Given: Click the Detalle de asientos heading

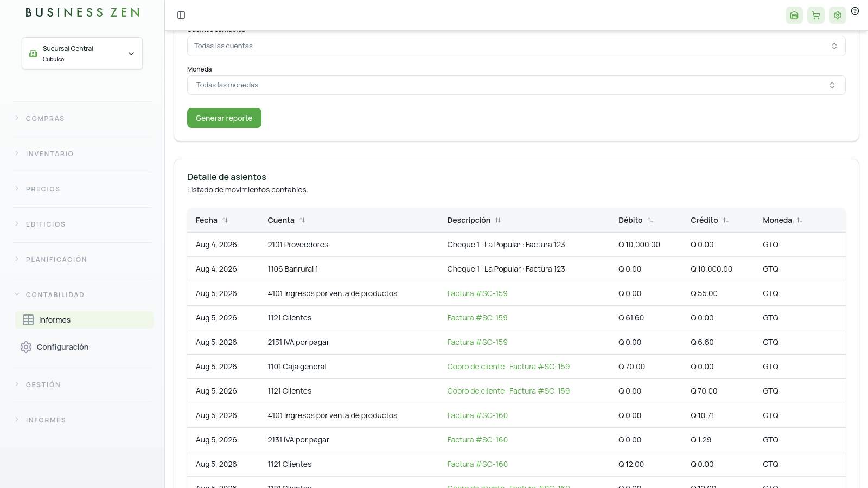Looking at the screenshot, I should [227, 177].
